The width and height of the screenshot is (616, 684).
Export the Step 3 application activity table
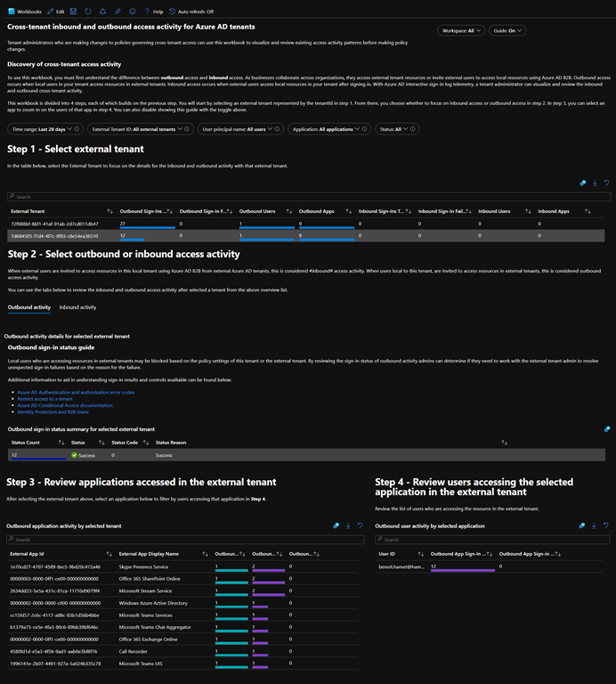[347, 525]
